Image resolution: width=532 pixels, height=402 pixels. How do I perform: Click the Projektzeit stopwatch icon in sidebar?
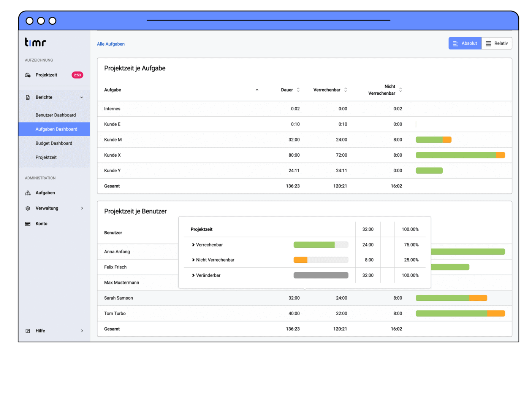click(28, 75)
